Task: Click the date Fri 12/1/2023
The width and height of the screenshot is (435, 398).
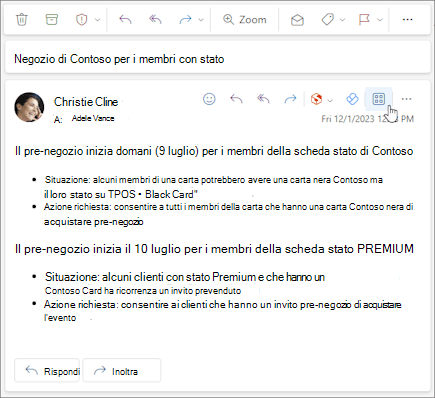Action: (x=348, y=119)
